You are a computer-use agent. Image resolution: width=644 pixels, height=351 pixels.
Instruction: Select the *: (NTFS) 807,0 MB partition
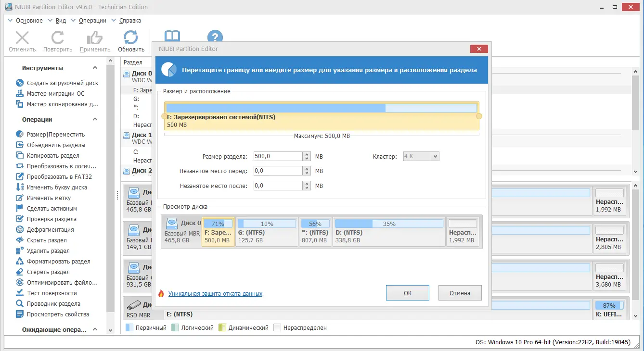click(x=315, y=232)
